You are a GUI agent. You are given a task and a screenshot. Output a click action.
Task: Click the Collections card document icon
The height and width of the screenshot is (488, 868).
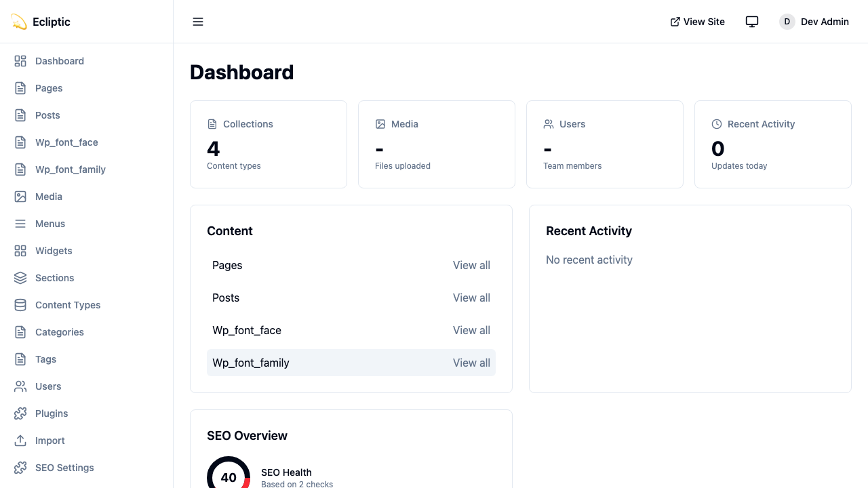pos(211,123)
